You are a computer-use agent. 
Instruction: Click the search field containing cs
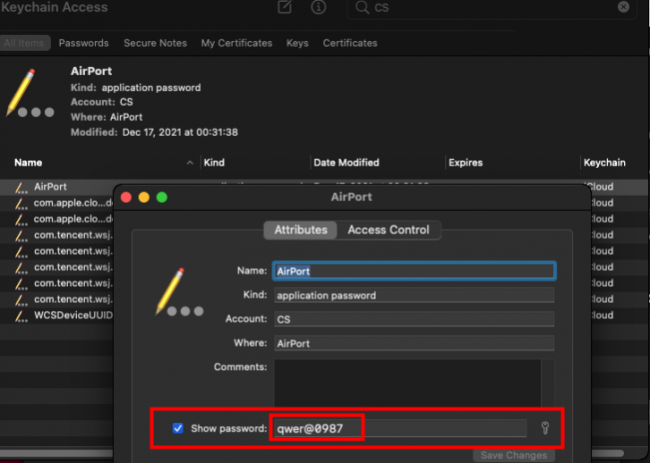pos(491,7)
